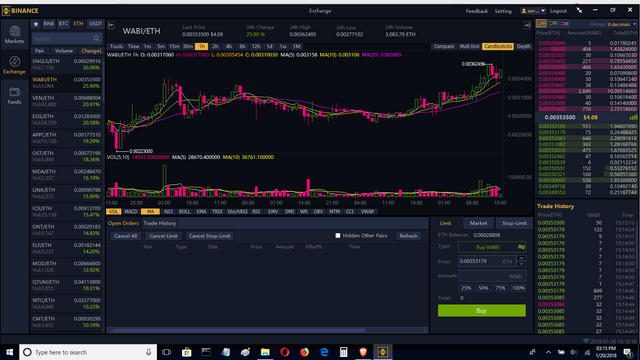Show combined buy and sell order book view
Screen dimensions: 640x360
(542, 24)
